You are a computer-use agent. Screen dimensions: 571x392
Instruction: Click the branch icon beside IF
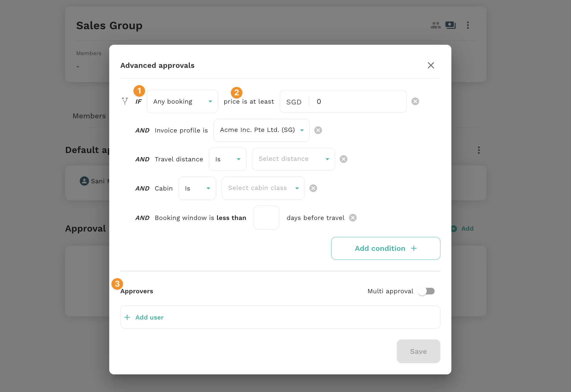[125, 101]
